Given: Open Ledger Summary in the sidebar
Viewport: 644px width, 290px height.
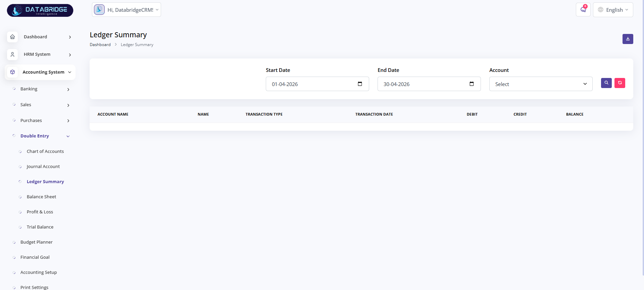Looking at the screenshot, I should tap(45, 182).
